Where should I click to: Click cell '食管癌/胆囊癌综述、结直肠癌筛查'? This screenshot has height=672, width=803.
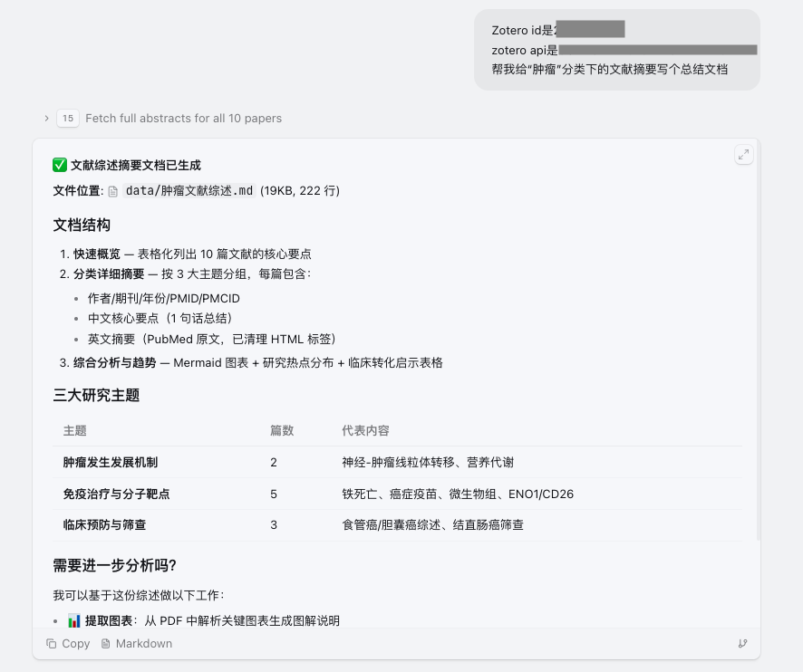click(x=432, y=524)
